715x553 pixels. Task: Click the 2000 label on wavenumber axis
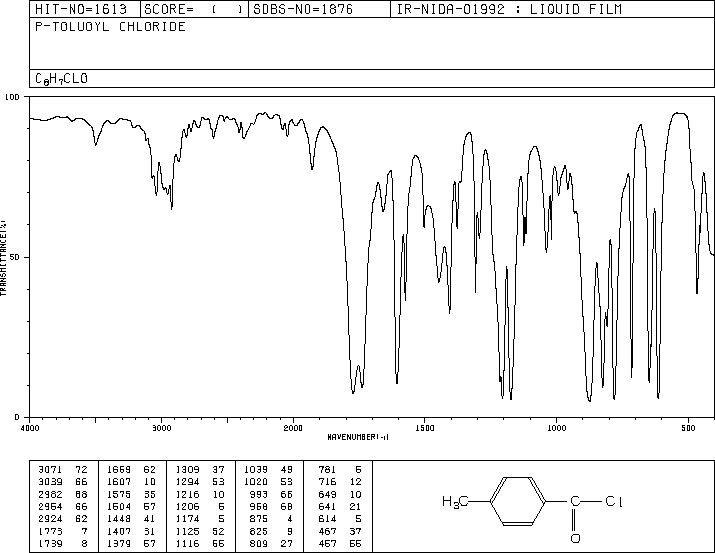tap(293, 428)
